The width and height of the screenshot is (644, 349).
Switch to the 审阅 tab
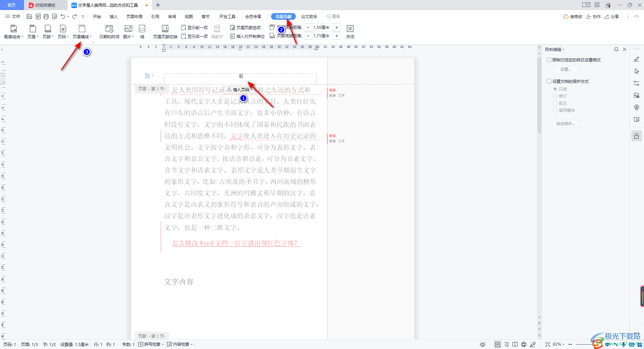(172, 16)
